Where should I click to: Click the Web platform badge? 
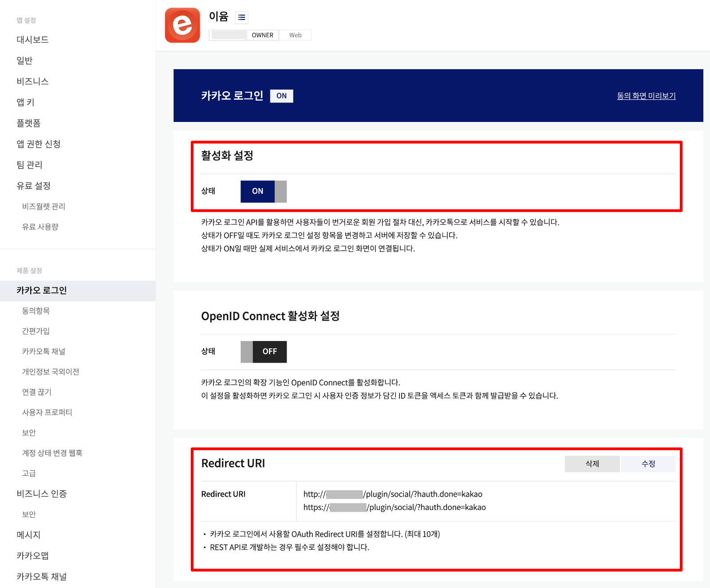pos(295,35)
